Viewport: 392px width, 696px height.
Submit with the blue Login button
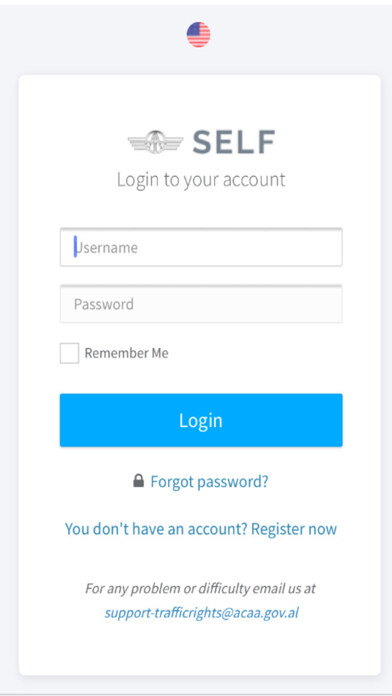pyautogui.click(x=201, y=420)
